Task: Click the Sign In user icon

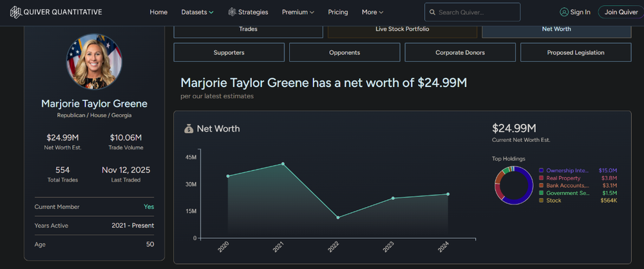Action: pos(564,12)
